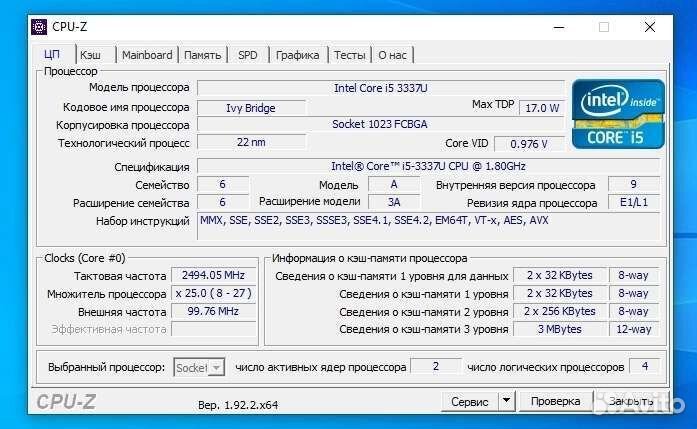This screenshot has width=697, height=429.
Task: Open the Память tab
Action: [203, 55]
